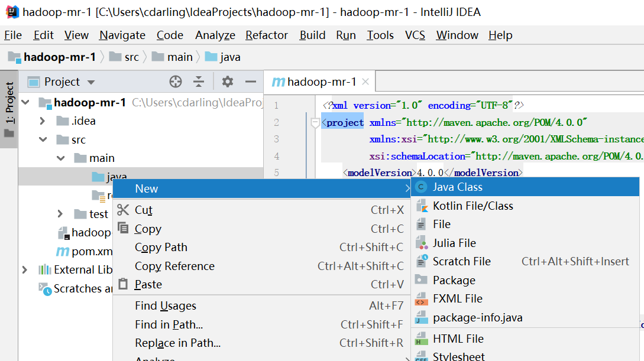The image size is (644, 361).
Task: Click the Scratch File icon
Action: point(422,261)
